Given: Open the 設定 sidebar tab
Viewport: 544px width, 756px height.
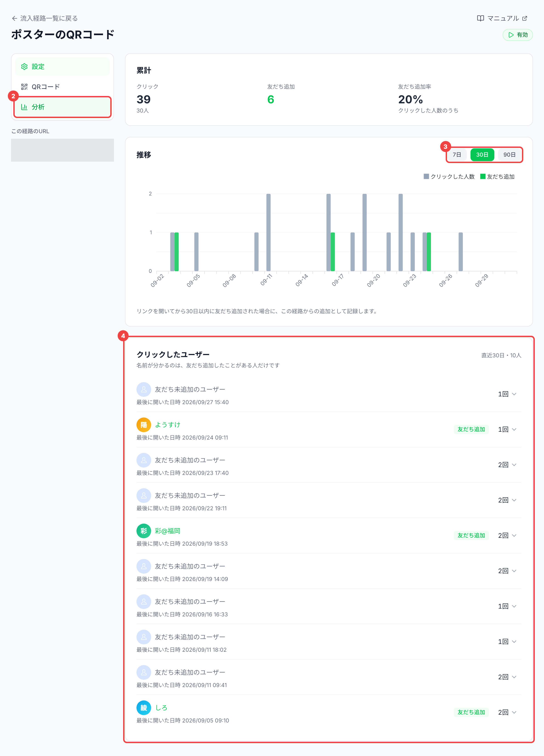Looking at the screenshot, I should click(62, 67).
